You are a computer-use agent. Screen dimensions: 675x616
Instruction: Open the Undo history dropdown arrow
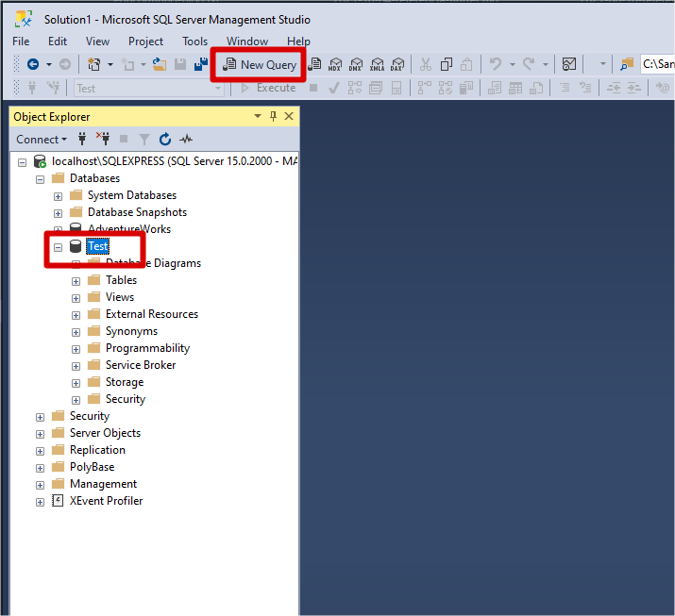pos(513,64)
